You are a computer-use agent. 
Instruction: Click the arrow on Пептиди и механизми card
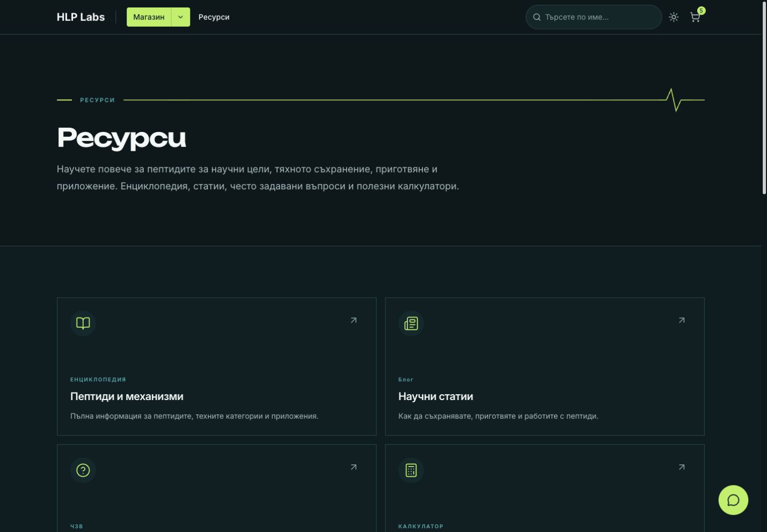click(x=354, y=320)
